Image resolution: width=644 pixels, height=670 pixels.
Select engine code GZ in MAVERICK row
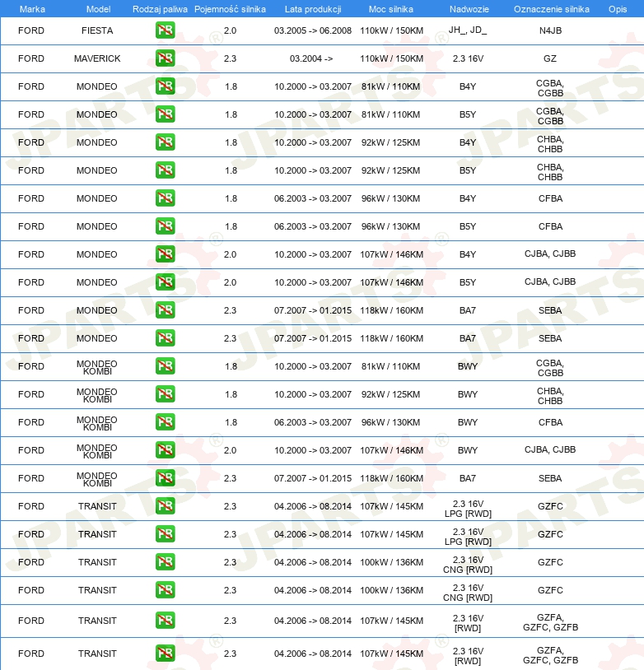[x=550, y=58]
